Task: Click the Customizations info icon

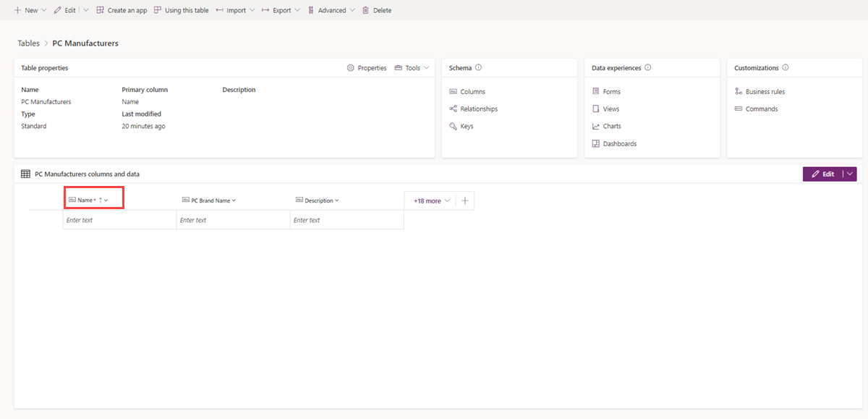Action: (786, 68)
